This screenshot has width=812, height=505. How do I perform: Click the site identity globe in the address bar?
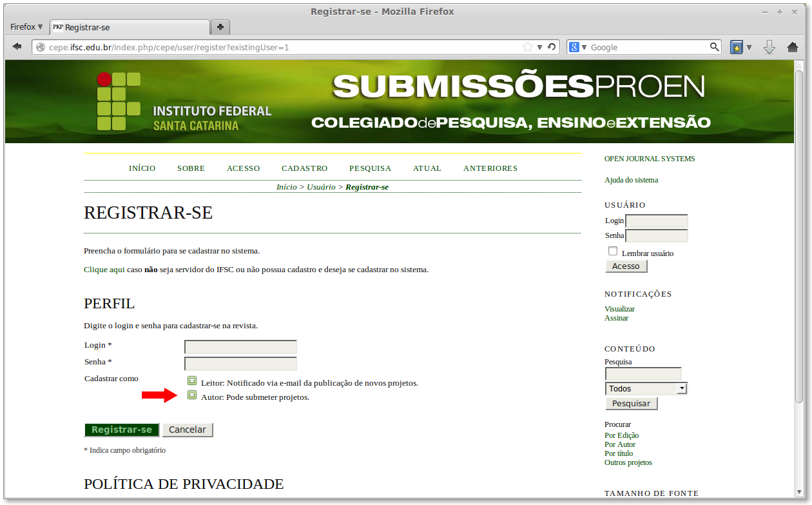click(x=40, y=46)
